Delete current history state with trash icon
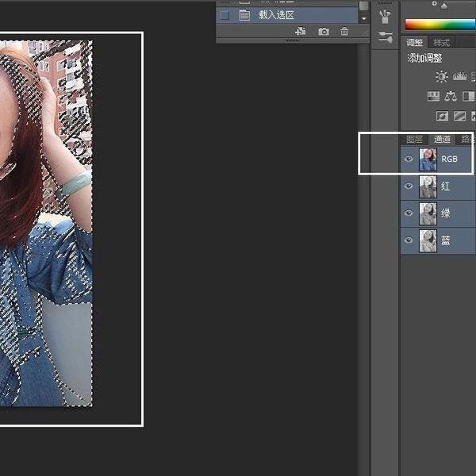This screenshot has width=476, height=476. click(x=344, y=32)
